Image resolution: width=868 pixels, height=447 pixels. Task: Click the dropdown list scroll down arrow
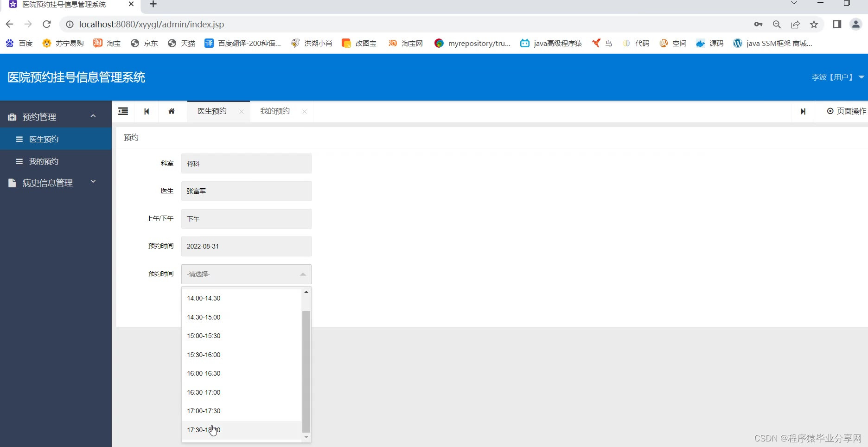306,437
